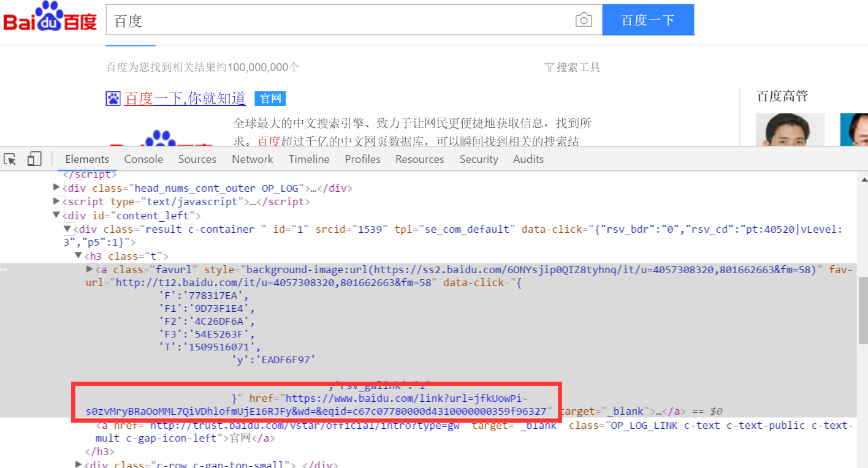Collapse the content_left div node

pyautogui.click(x=57, y=215)
